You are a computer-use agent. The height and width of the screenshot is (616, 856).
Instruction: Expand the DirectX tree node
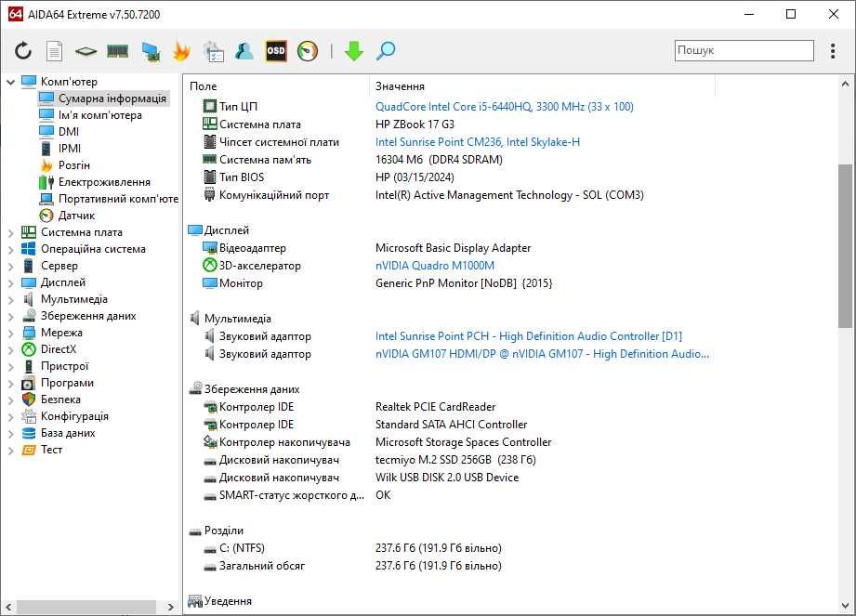tap(10, 349)
